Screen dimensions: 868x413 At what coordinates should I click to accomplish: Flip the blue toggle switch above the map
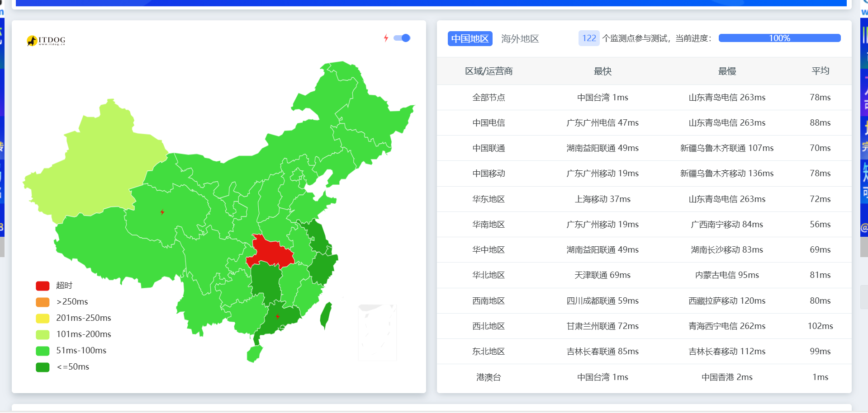coord(402,38)
